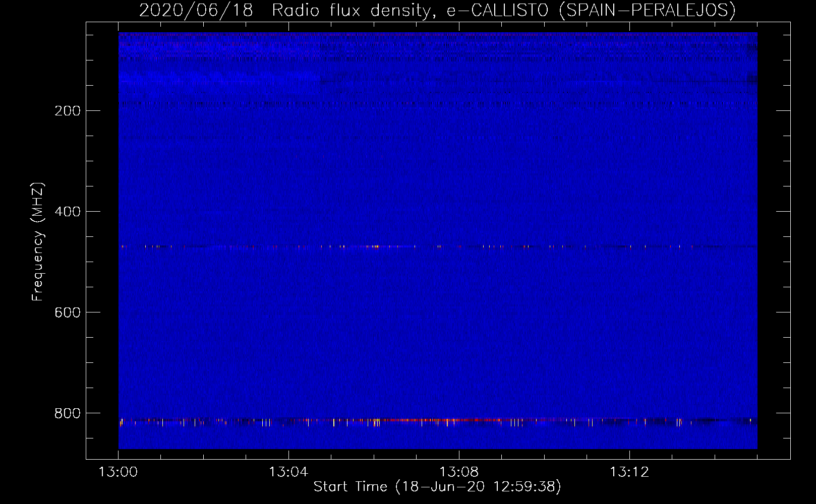Click the '13:12' time tick label

click(x=629, y=472)
